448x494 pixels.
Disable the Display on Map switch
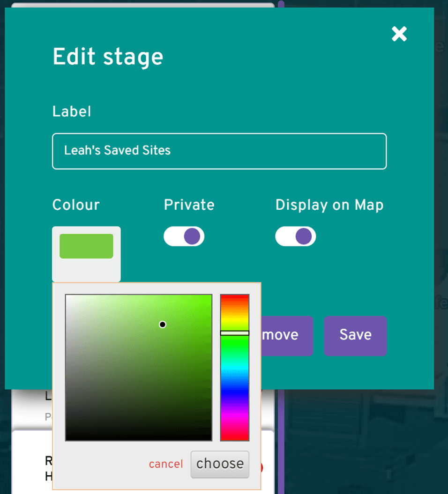coord(296,236)
